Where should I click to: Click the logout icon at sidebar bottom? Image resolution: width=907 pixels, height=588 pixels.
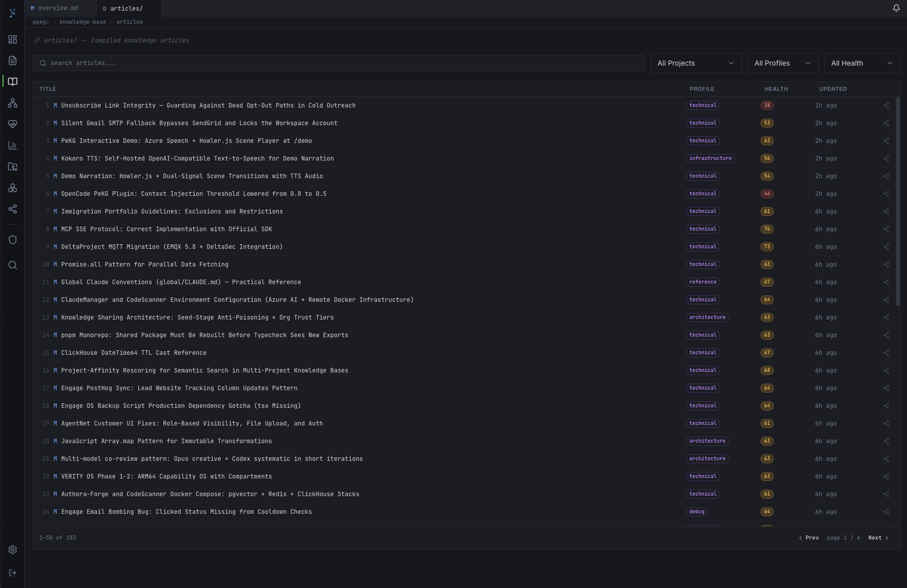point(13,573)
